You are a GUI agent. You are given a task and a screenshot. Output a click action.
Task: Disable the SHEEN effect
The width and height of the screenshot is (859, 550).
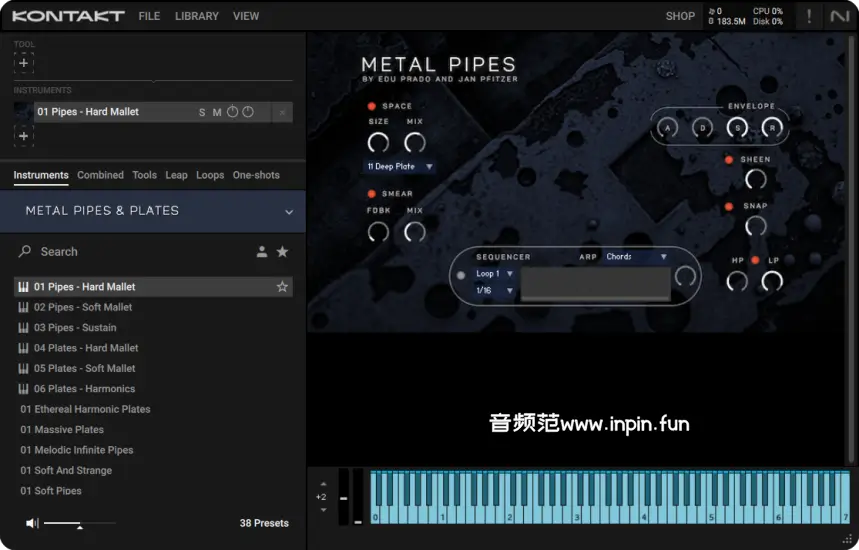point(729,160)
